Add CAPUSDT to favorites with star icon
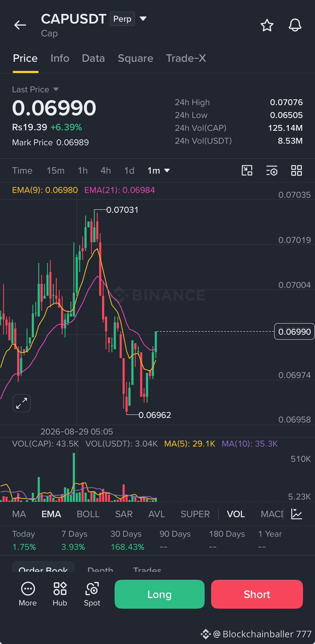The height and width of the screenshot is (644, 315). point(267,25)
